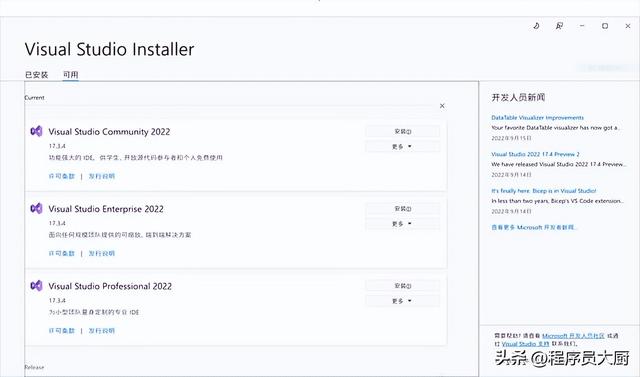Minimize the Visual Studio Installer window

tap(582, 26)
